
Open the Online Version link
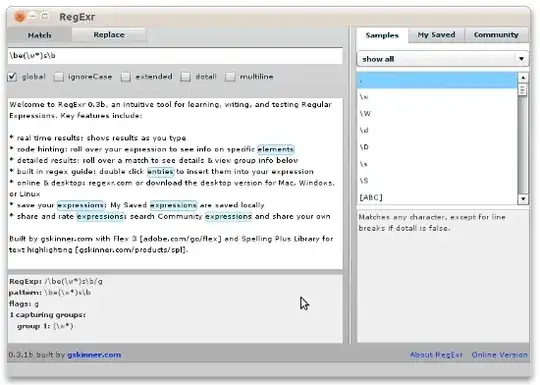point(499,355)
